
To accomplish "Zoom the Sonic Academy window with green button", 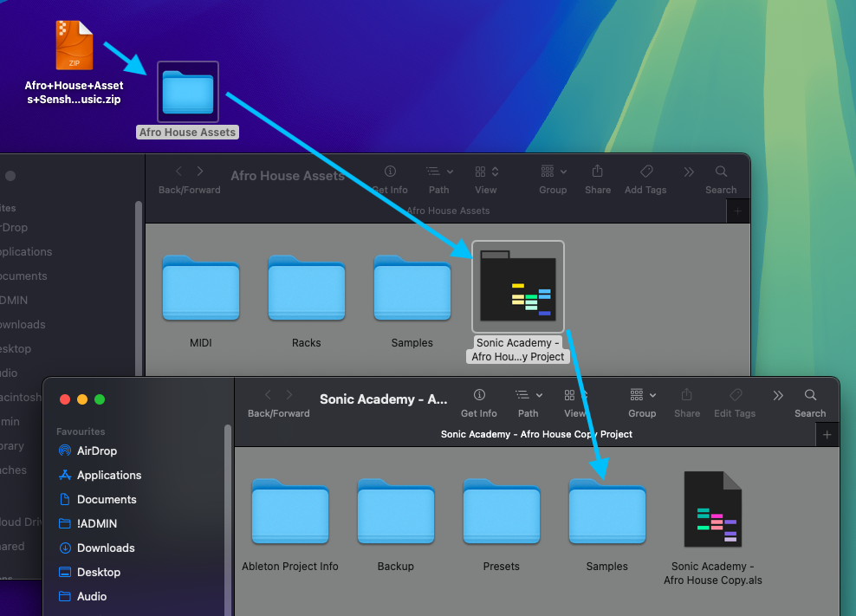I will pyautogui.click(x=100, y=399).
